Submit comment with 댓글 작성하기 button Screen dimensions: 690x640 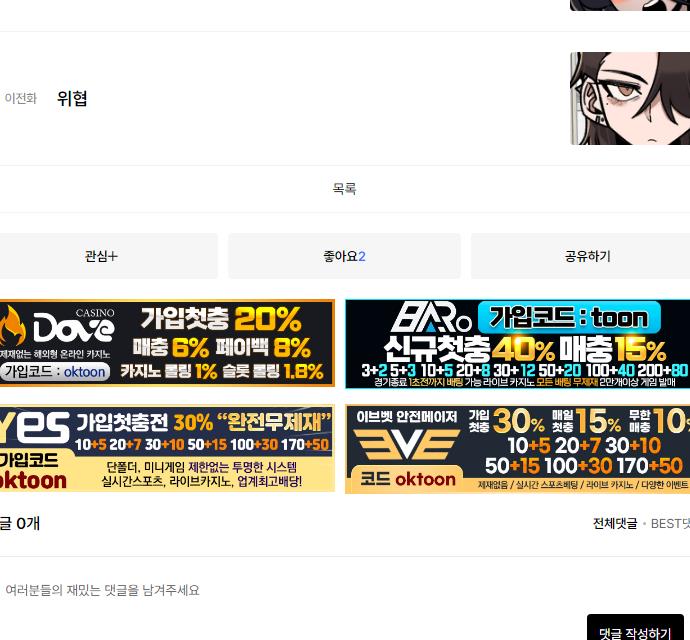tap(635, 629)
